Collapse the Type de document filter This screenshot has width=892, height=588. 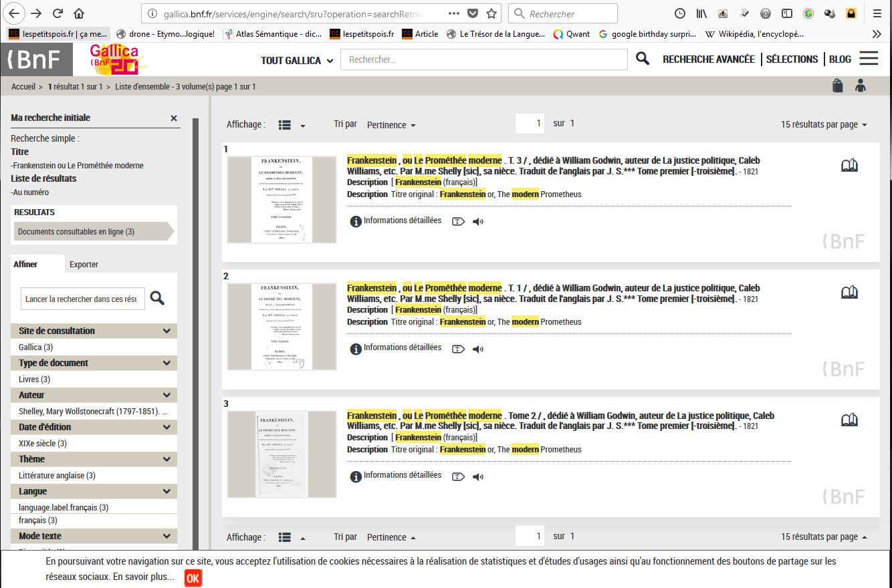coord(166,363)
